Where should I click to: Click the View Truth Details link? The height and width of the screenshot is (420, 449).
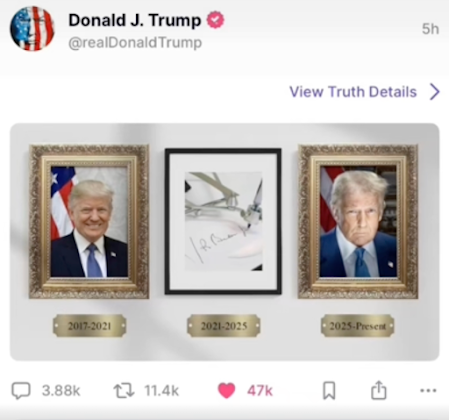353,92
